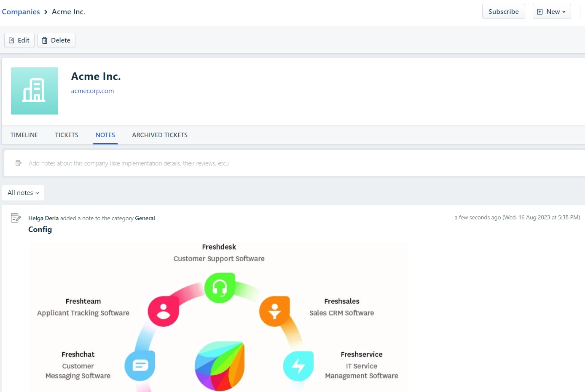Click the Config note title
This screenshot has width=585, height=392.
40,229
